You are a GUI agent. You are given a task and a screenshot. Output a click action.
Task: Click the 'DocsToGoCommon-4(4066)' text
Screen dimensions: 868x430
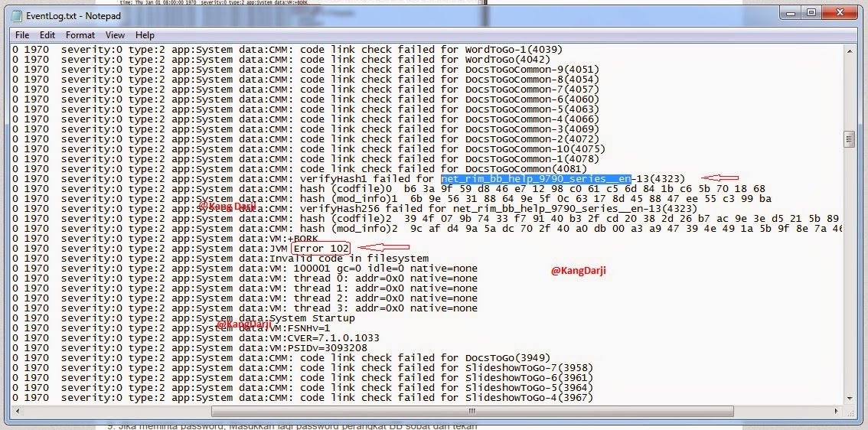point(533,119)
